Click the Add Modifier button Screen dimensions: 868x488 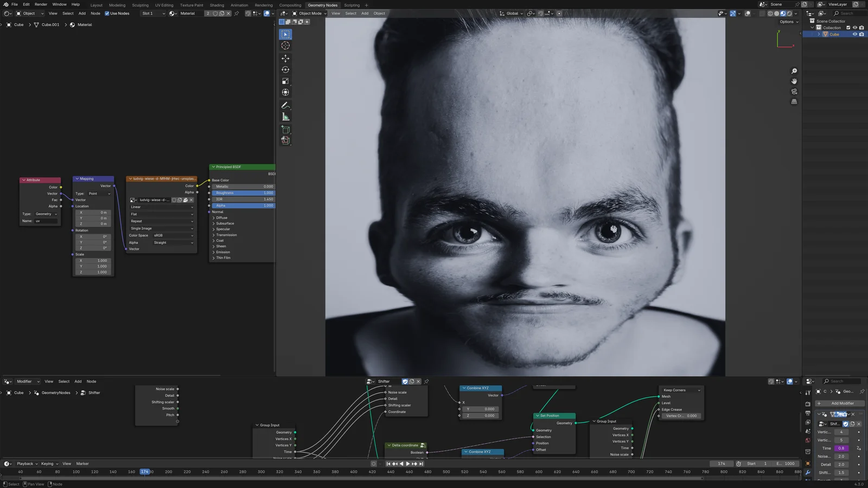pos(842,403)
